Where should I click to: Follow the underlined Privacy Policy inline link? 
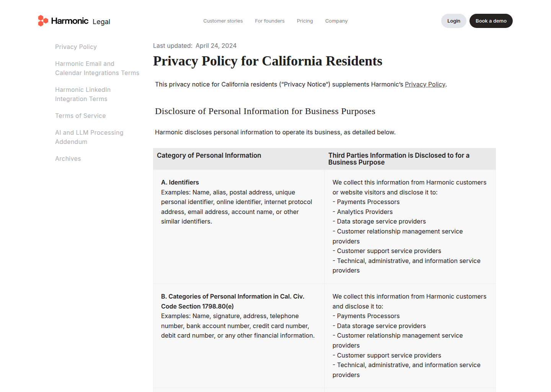pos(425,84)
